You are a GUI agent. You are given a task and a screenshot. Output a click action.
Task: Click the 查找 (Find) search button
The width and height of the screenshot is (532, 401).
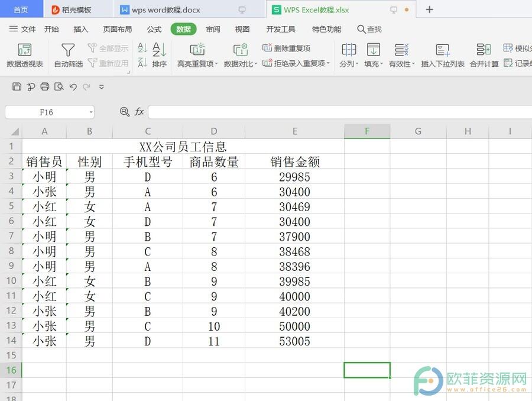click(x=369, y=29)
